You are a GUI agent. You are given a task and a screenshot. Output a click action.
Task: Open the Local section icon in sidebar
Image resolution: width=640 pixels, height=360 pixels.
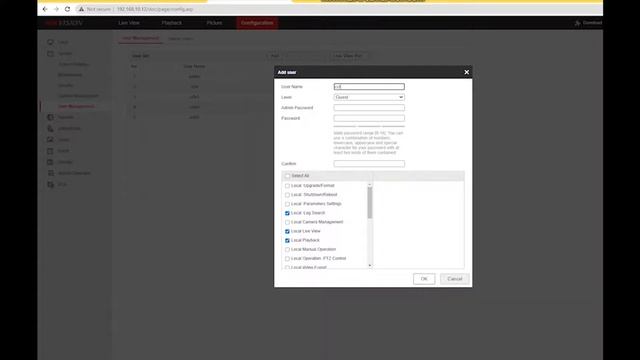[x=50, y=42]
